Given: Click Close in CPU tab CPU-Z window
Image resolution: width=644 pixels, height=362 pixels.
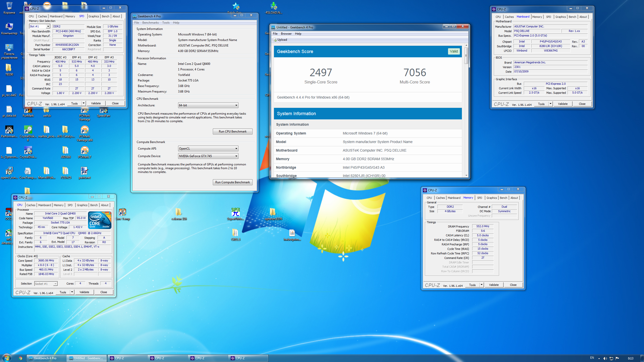Looking at the screenshot, I should pyautogui.click(x=104, y=292).
